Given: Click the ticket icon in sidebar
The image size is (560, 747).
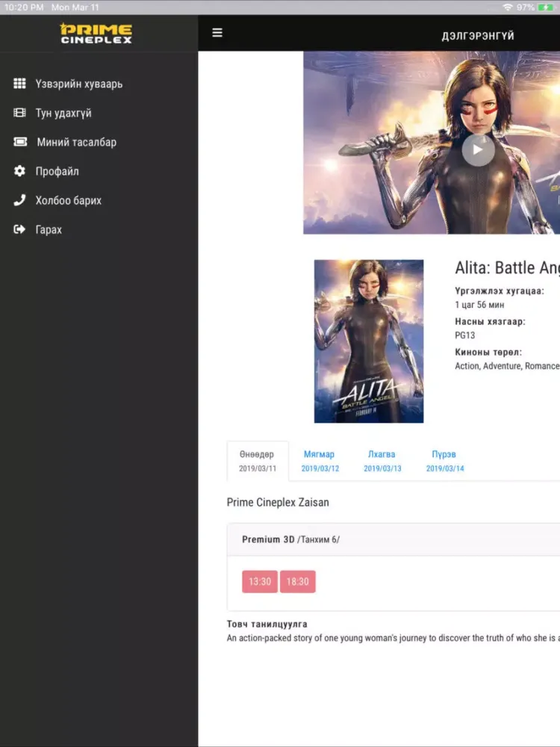Looking at the screenshot, I should coord(20,141).
